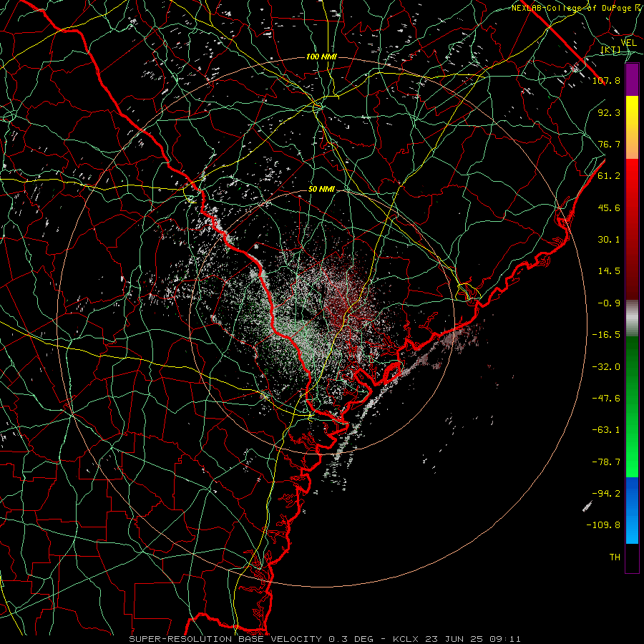
Task: Click the 100 NMI range ring label
Action: 321,57
